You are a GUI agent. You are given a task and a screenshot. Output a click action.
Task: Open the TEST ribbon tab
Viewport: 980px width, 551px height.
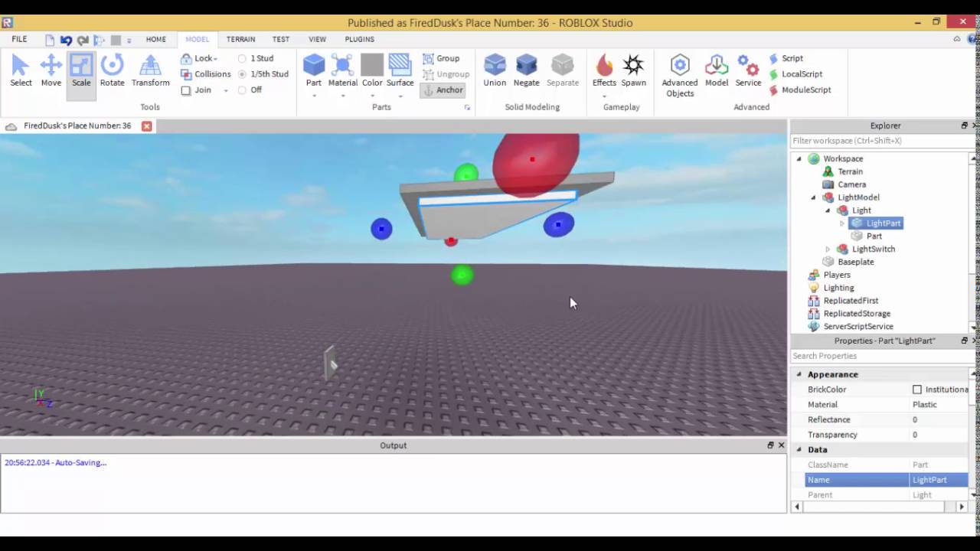tap(281, 39)
